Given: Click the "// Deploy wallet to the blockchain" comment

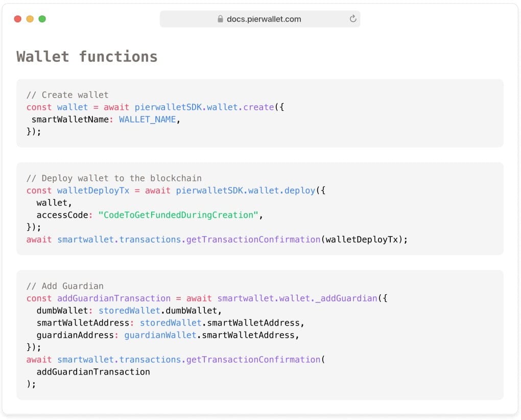Looking at the screenshot, I should 114,178.
